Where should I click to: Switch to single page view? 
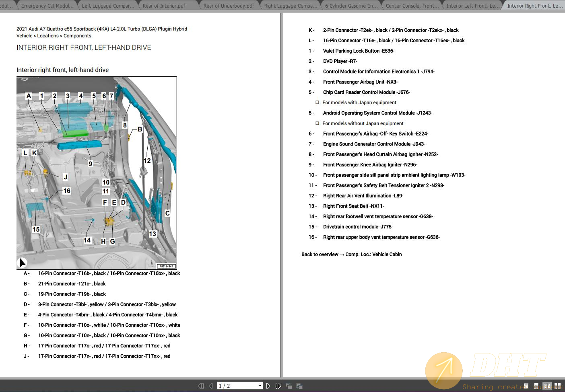(x=526, y=386)
